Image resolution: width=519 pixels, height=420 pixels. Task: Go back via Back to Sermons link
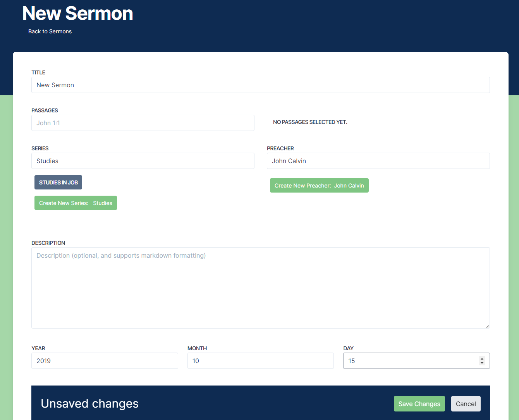[x=50, y=31]
